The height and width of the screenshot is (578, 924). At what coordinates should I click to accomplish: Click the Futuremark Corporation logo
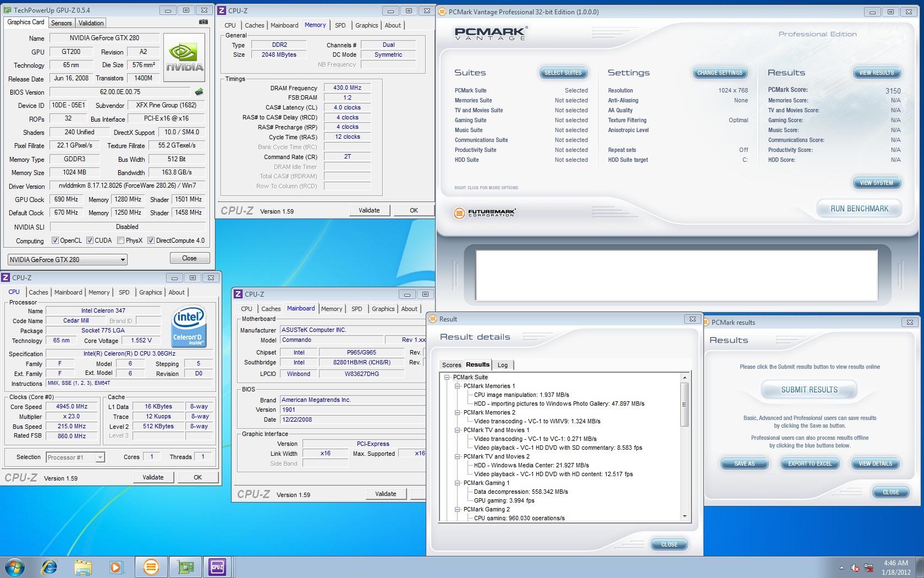click(x=485, y=212)
